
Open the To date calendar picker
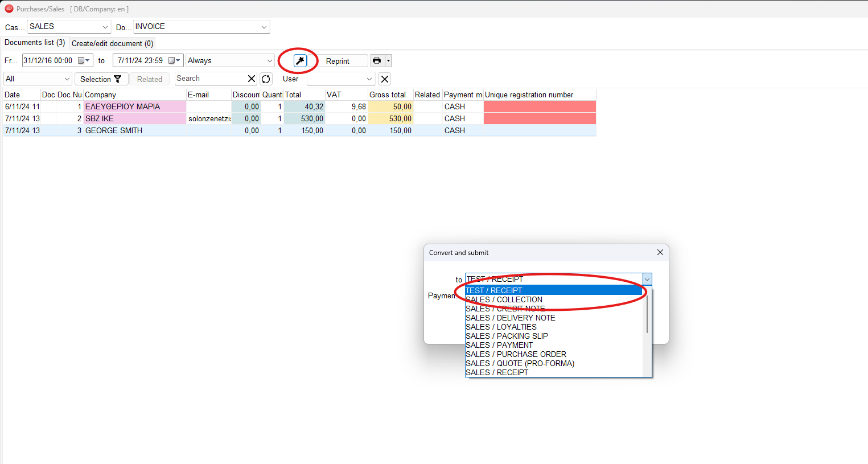coord(174,61)
